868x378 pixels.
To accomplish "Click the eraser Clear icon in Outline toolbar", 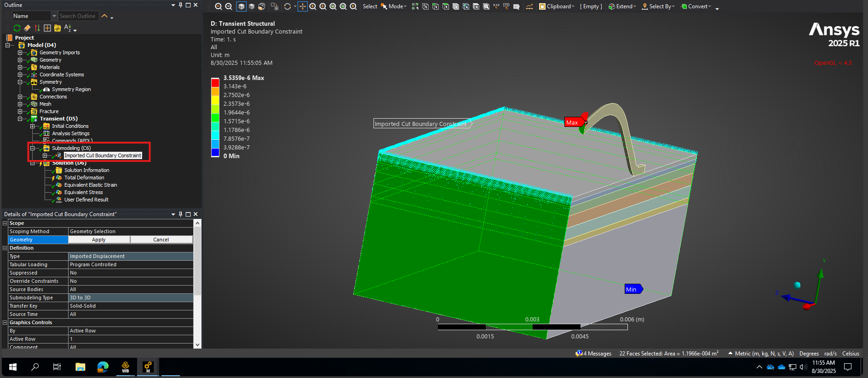I will [27, 28].
